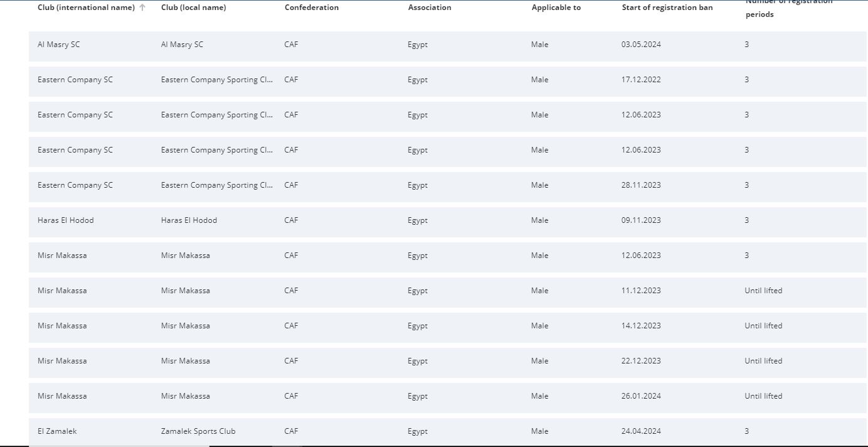Click the Association column header
The height and width of the screenshot is (447, 868).
[x=429, y=8]
